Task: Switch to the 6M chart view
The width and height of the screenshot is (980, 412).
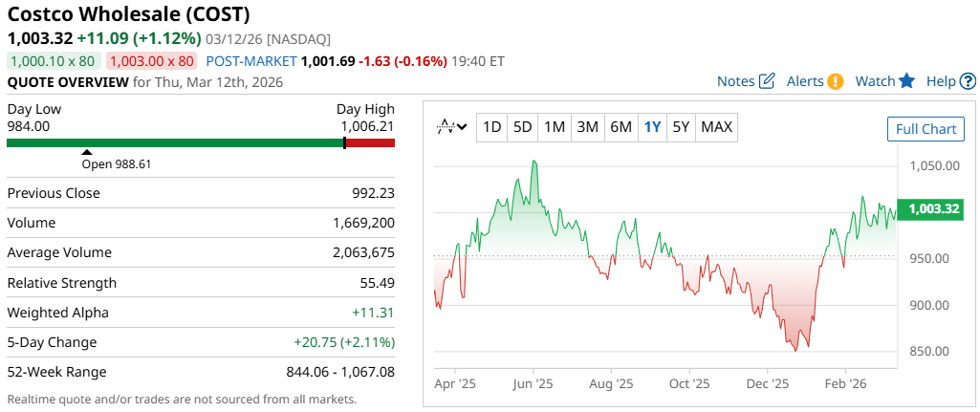Action: (x=621, y=127)
